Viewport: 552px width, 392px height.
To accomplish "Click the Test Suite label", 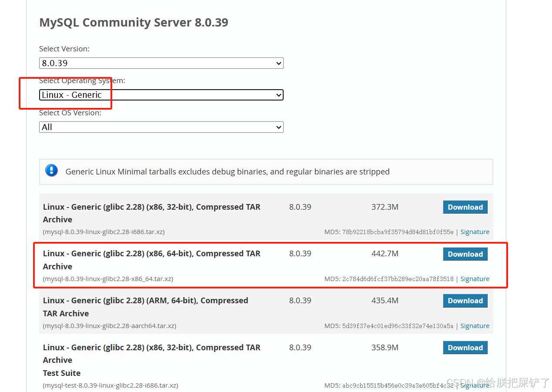I will (62, 373).
